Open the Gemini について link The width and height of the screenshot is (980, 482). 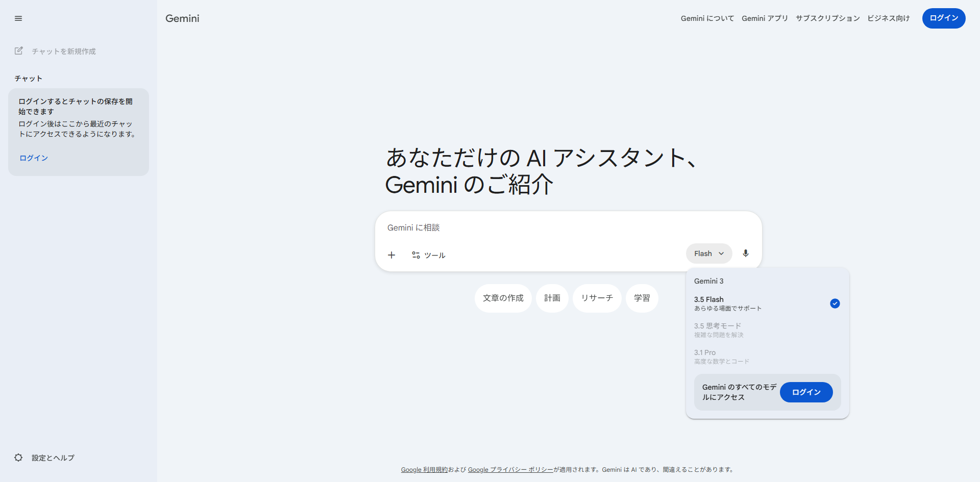pos(707,18)
